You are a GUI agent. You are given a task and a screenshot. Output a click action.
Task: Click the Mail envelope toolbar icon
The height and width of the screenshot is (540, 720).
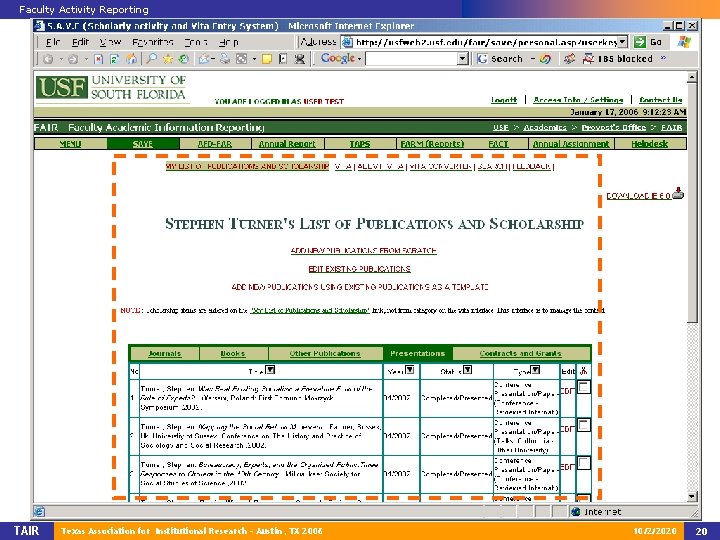(x=204, y=58)
